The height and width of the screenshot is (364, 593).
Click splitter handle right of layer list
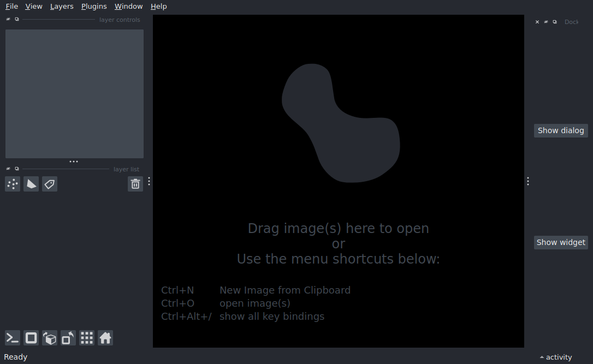149,181
